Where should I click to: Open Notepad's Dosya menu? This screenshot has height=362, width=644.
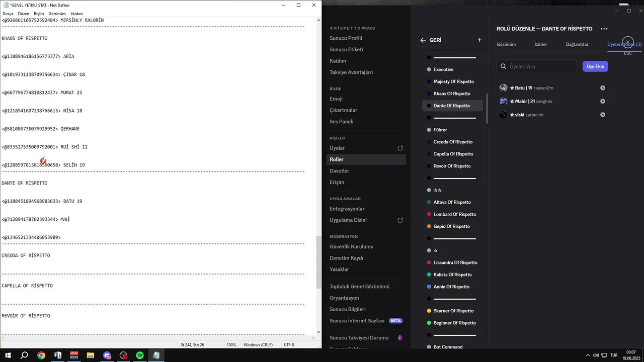[x=8, y=14]
